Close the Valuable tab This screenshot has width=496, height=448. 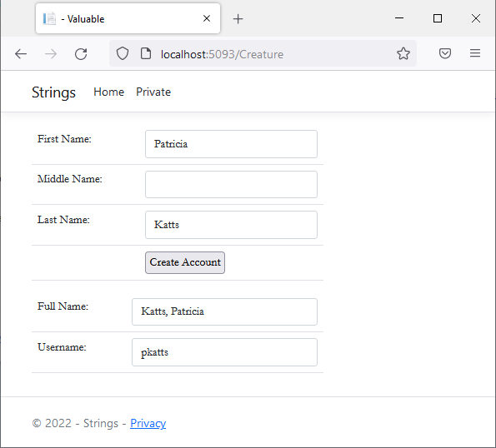click(207, 18)
